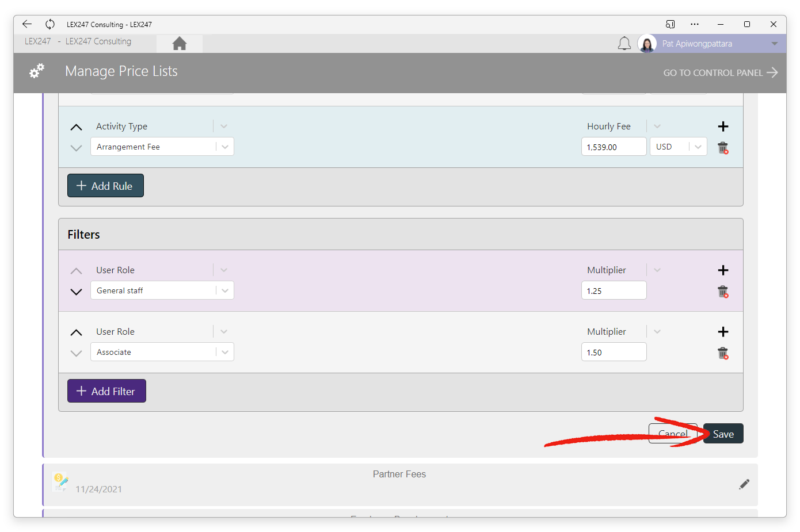Delete the General staff filter
Viewport: 800px width, 532px height.
point(723,292)
